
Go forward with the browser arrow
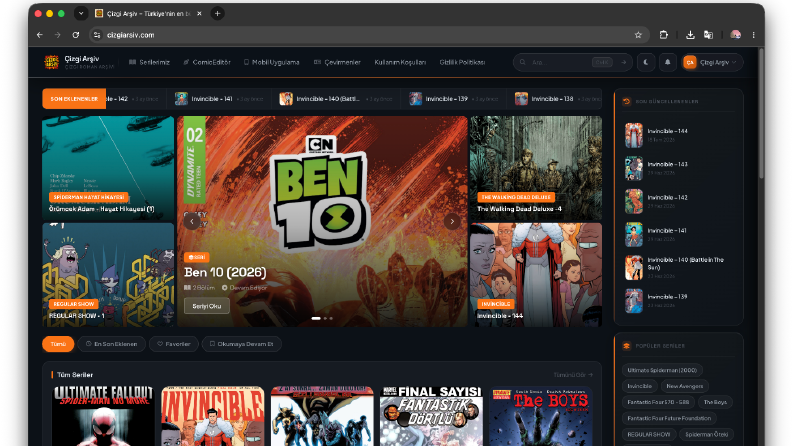pos(58,35)
